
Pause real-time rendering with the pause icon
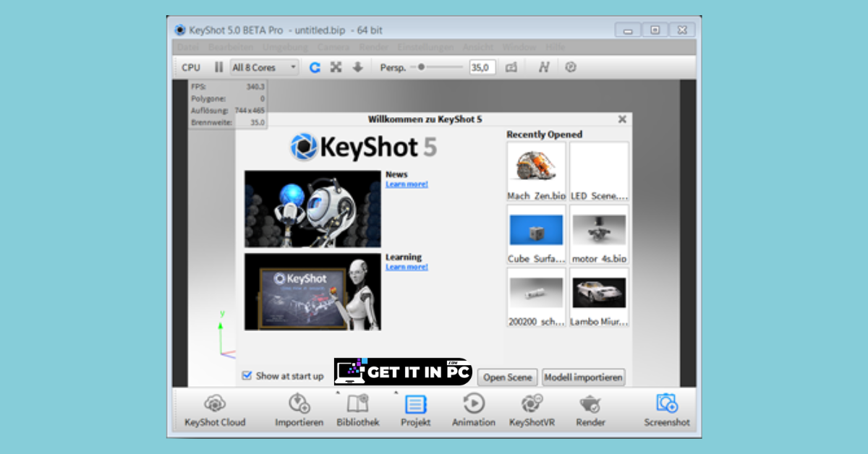click(219, 67)
